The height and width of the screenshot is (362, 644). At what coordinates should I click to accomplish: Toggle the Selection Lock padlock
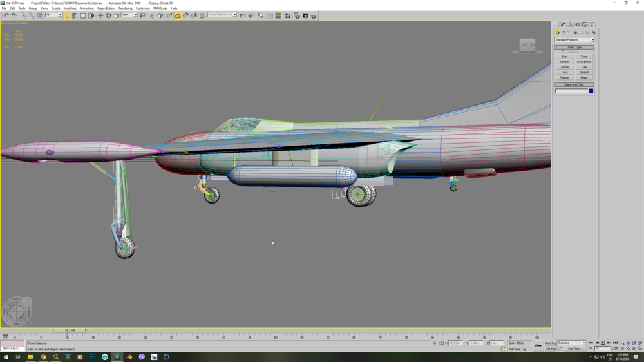[x=435, y=343]
